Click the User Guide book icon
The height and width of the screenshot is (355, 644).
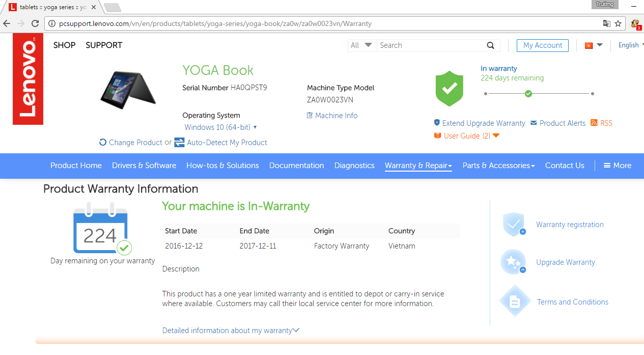(437, 135)
